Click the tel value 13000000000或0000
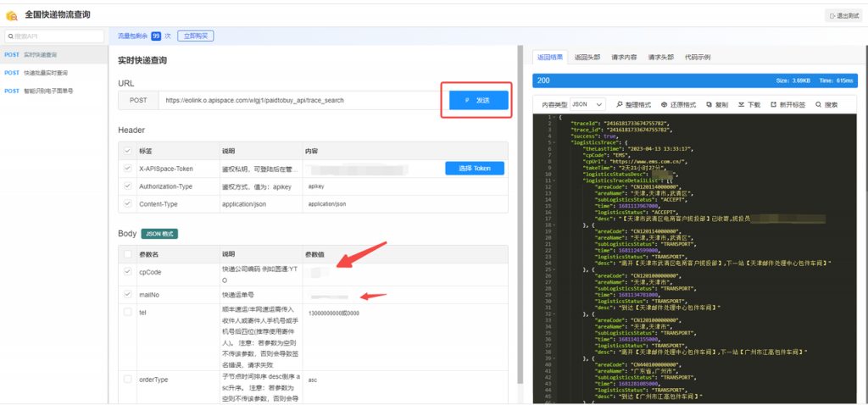Screen dimensions: 868x405 [x=334, y=313]
